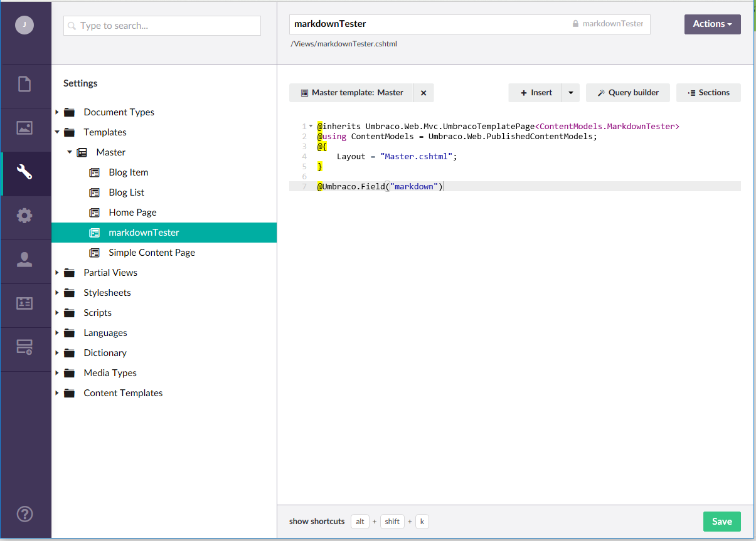Viewport: 756px width, 541px height.
Task: Expand the Scripts node
Action: [x=57, y=313]
